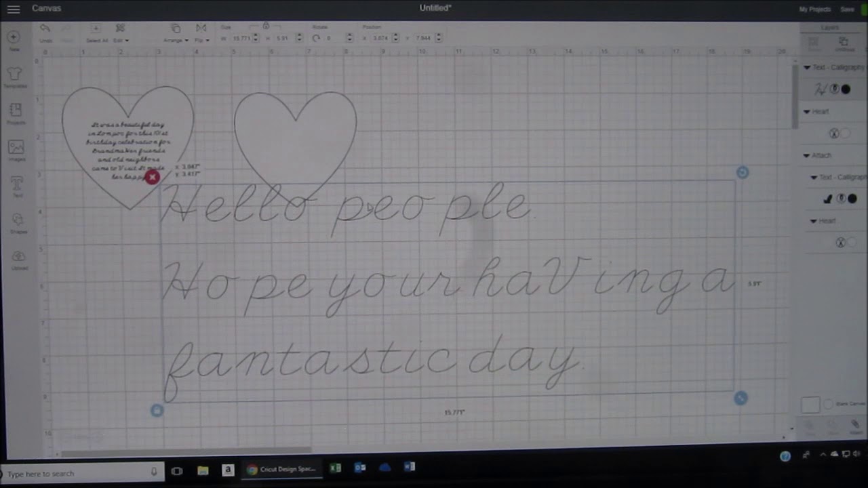Toggle the size aspect-ratio lock
This screenshot has width=868, height=488.
266,26
